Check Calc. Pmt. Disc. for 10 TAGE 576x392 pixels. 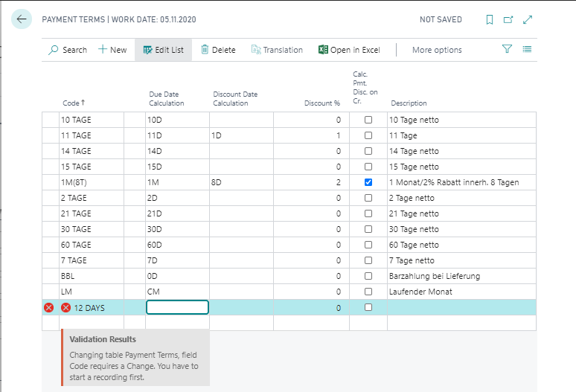(x=368, y=120)
